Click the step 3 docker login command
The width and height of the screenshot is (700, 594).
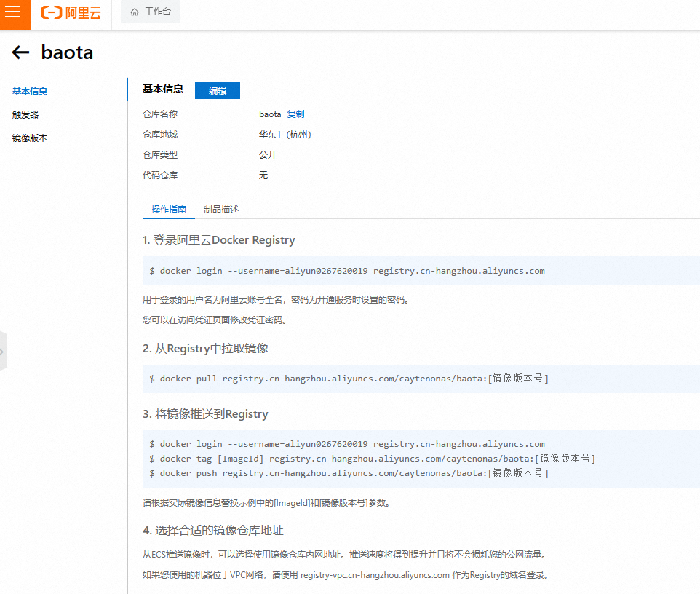347,444
